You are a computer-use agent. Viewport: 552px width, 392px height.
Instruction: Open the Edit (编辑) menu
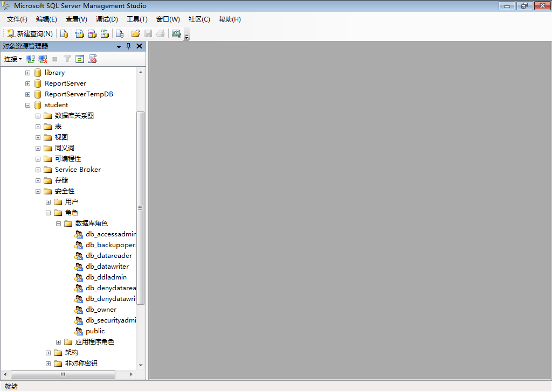click(46, 19)
